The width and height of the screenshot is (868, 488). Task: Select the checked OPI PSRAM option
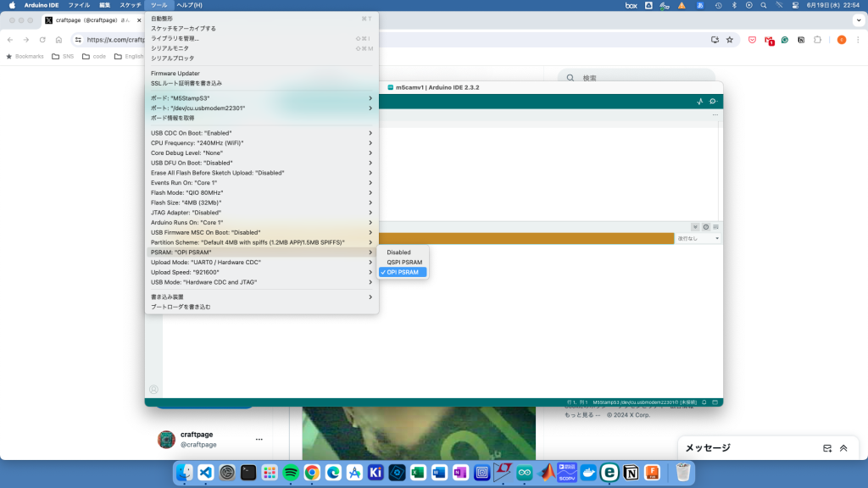(403, 272)
